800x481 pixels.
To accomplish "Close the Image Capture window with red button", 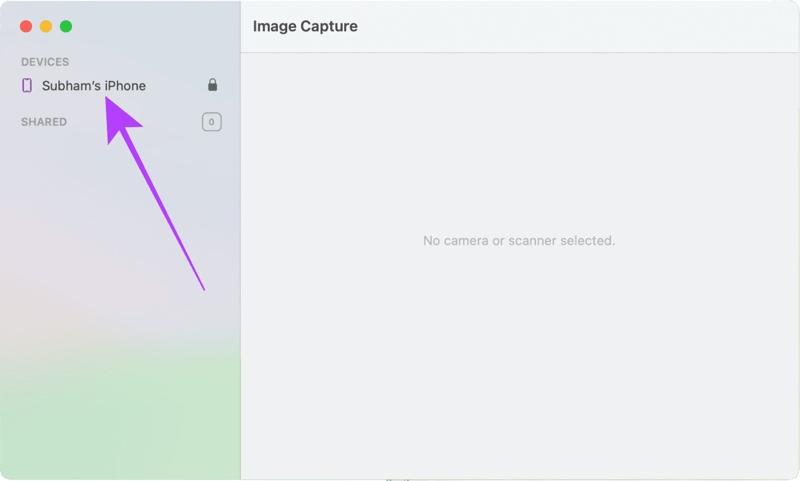I will [26, 27].
